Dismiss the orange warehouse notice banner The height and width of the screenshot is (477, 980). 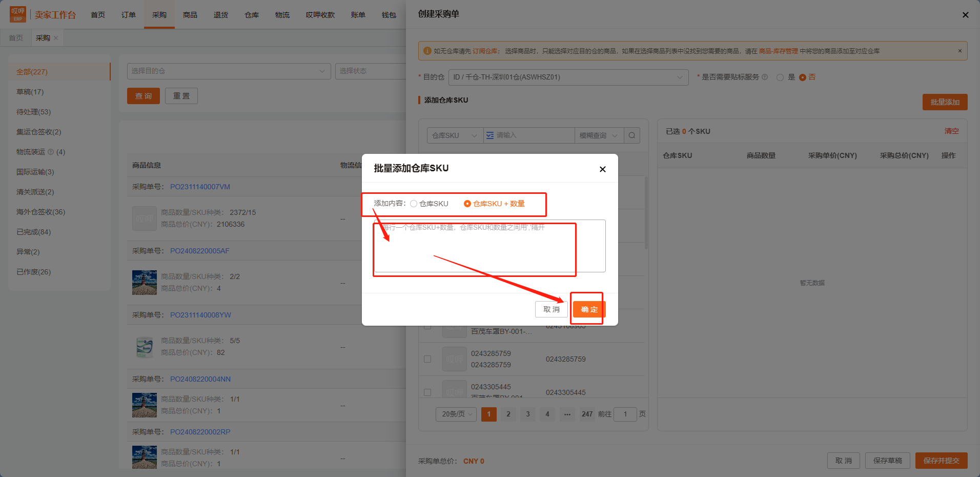(960, 51)
